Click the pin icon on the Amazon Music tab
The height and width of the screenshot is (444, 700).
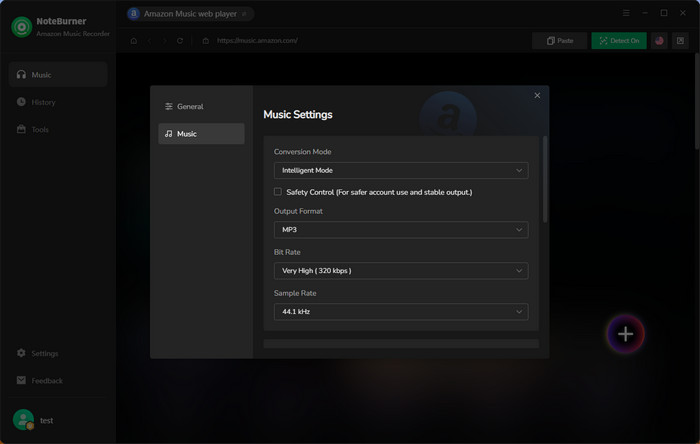tap(244, 14)
